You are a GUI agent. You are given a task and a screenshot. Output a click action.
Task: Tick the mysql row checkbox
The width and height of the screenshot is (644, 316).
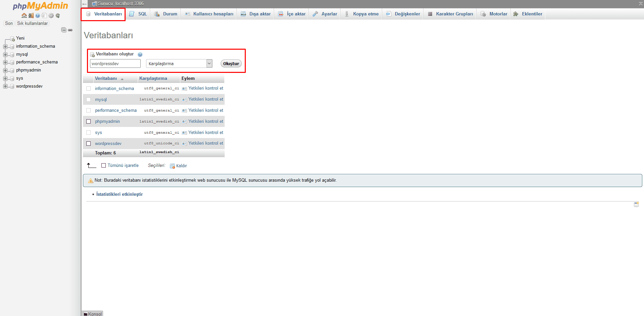pyautogui.click(x=89, y=100)
